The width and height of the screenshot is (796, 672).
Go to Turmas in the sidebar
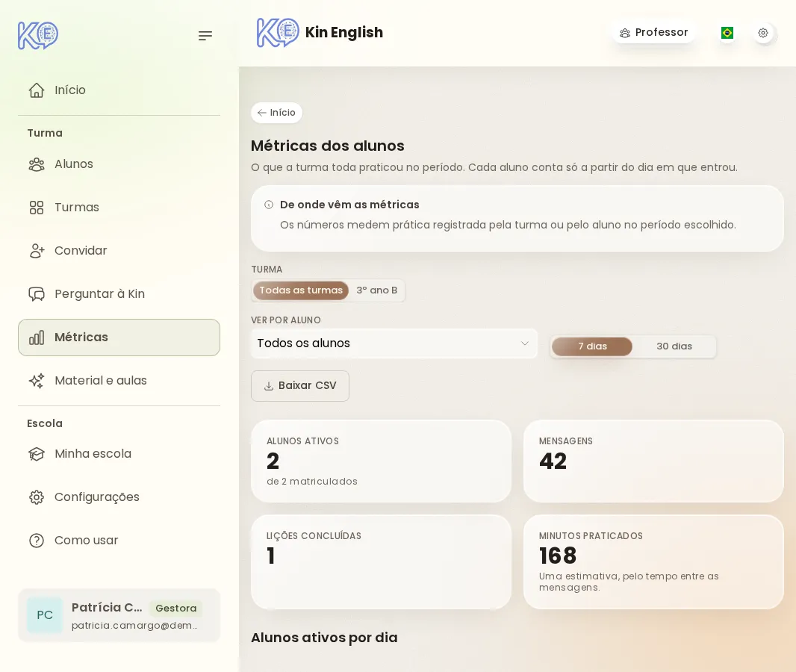[x=119, y=208]
